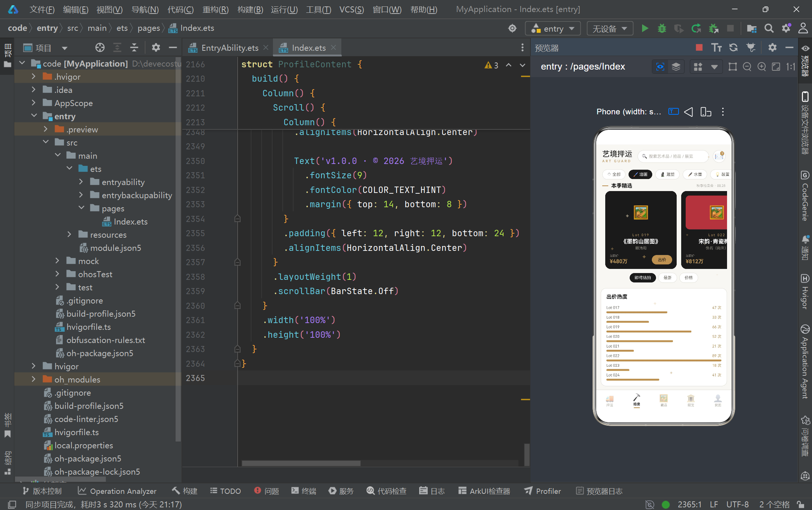Viewport: 812px width, 510px height.
Task: Click the 《墨韵山居图》 artwork card thumbnail
Action: click(x=641, y=212)
